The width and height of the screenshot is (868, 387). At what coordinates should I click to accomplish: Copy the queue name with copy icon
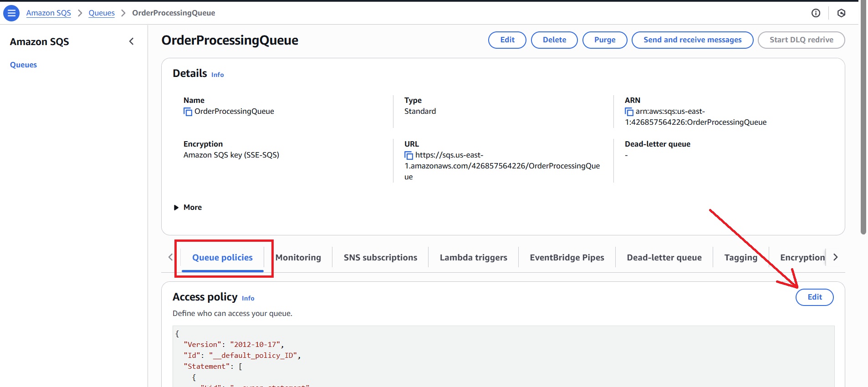(x=188, y=112)
